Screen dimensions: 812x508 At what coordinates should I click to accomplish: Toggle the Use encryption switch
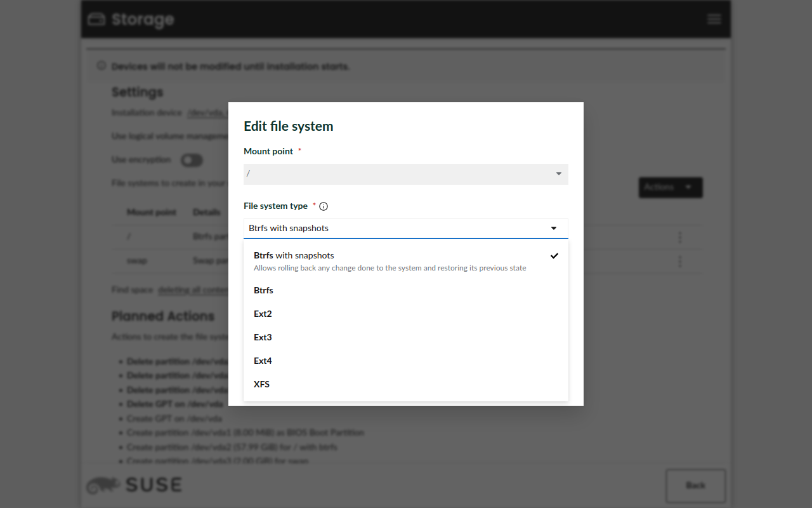coord(192,160)
